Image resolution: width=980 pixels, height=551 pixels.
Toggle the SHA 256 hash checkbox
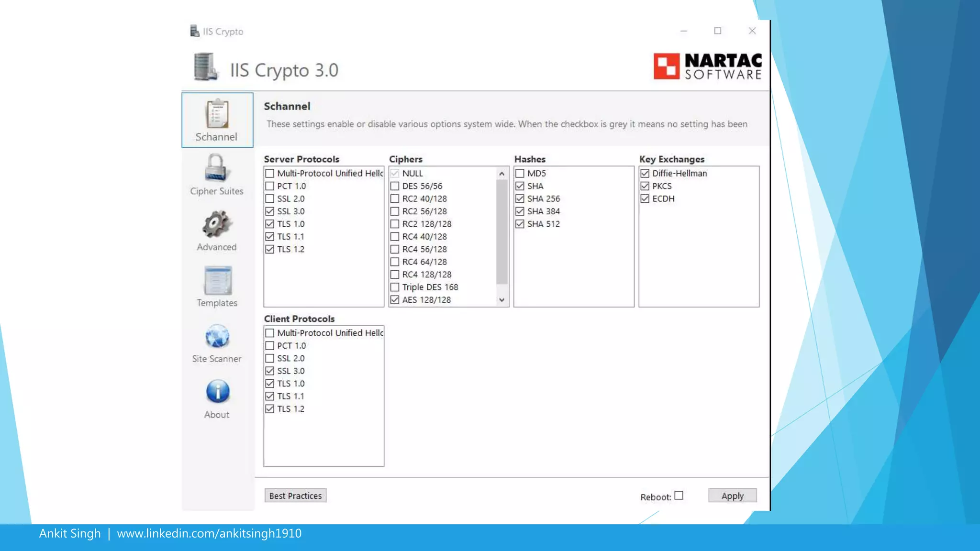[x=520, y=198]
